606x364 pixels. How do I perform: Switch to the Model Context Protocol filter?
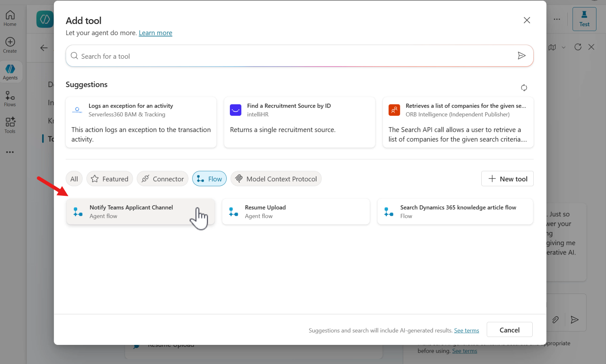click(x=276, y=179)
